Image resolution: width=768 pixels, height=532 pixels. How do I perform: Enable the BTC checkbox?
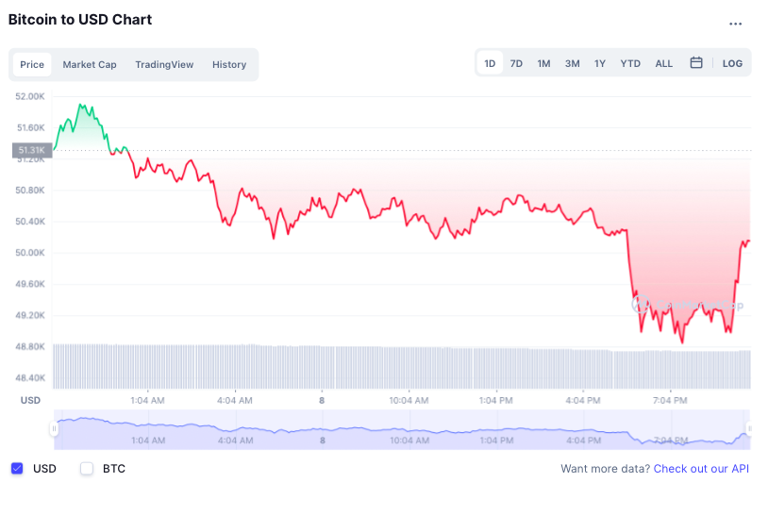tap(87, 469)
